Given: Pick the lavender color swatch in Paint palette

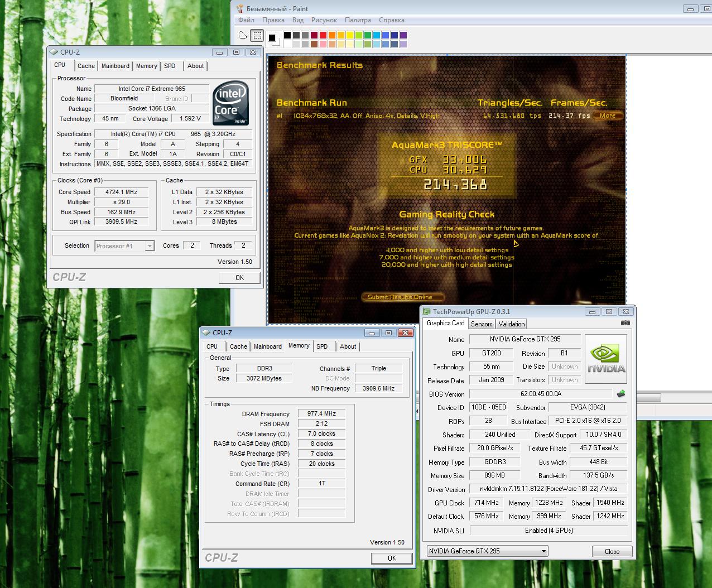Looking at the screenshot, I should click(x=403, y=44).
